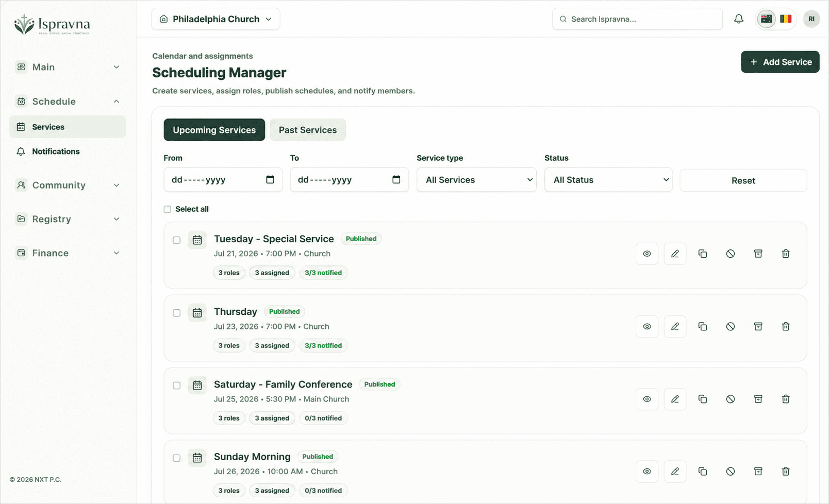Open the Sunday Morning title

(252, 457)
